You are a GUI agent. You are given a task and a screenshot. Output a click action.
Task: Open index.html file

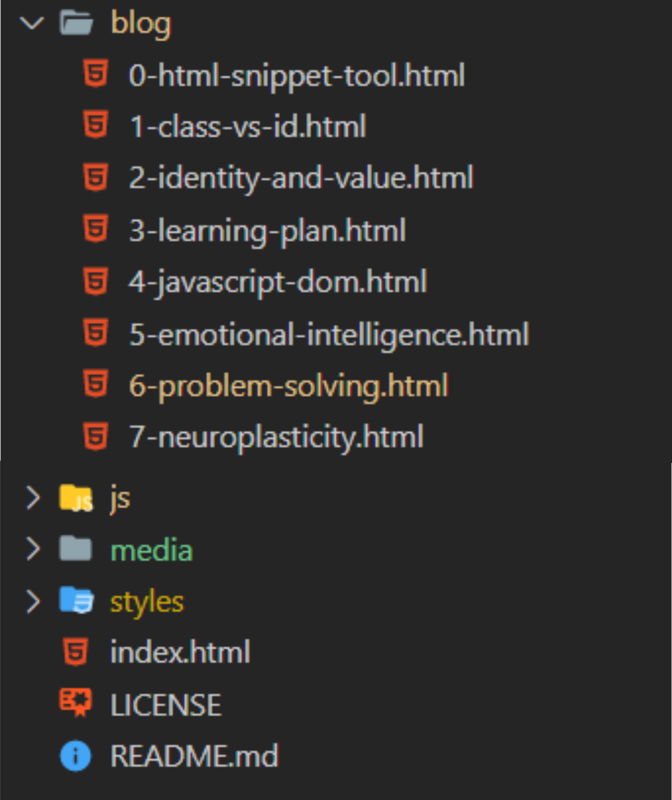coord(180,652)
